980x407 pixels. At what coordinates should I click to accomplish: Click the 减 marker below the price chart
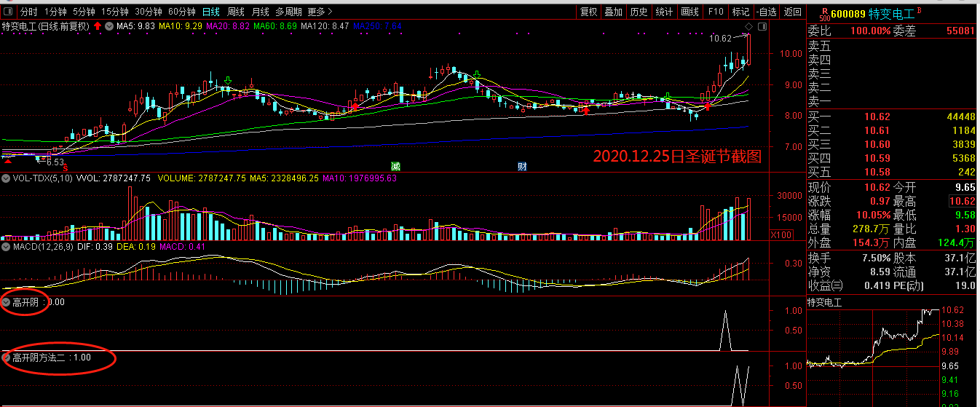(395, 165)
